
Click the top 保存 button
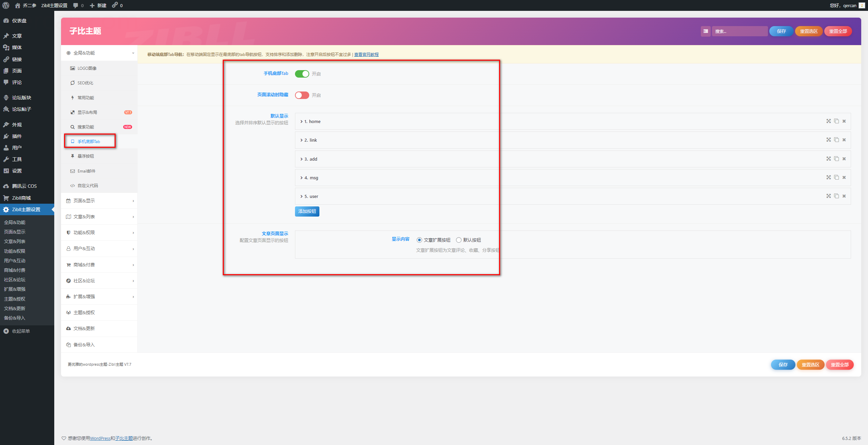tap(781, 31)
